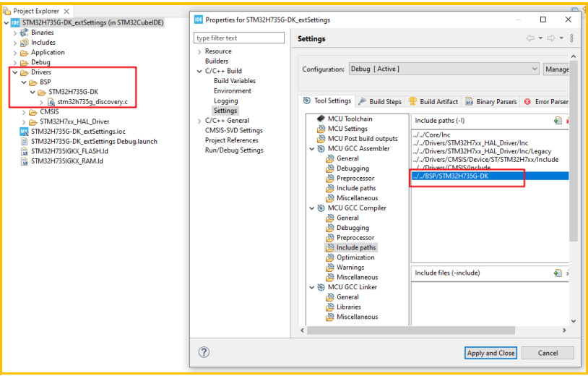Collapse the C/C++ Build section
Image resolution: width=588 pixels, height=376 pixels.
pyautogui.click(x=199, y=71)
